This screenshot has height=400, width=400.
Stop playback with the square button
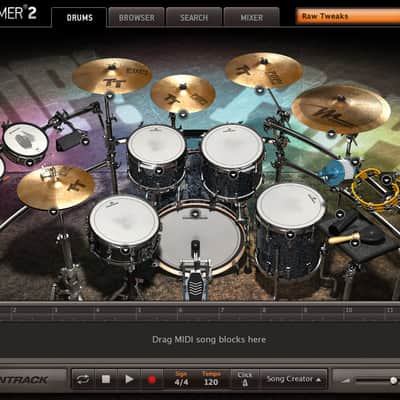click(106, 379)
